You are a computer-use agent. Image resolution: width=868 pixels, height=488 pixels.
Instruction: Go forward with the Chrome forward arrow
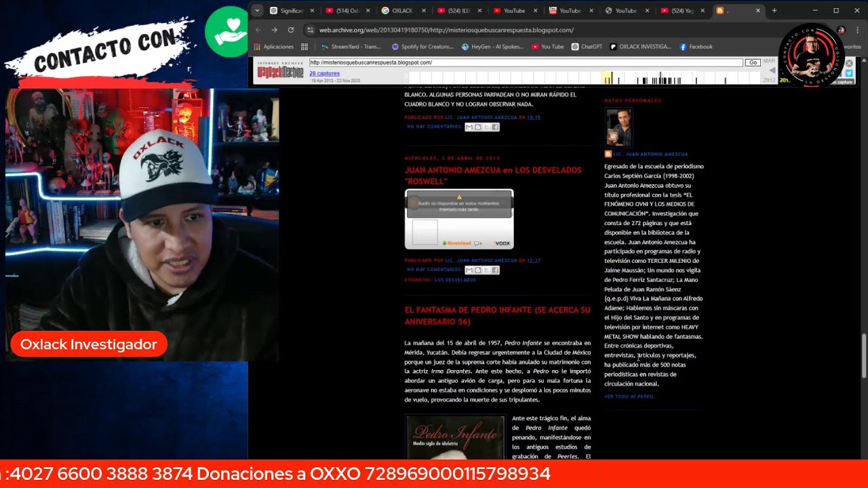coord(274,30)
